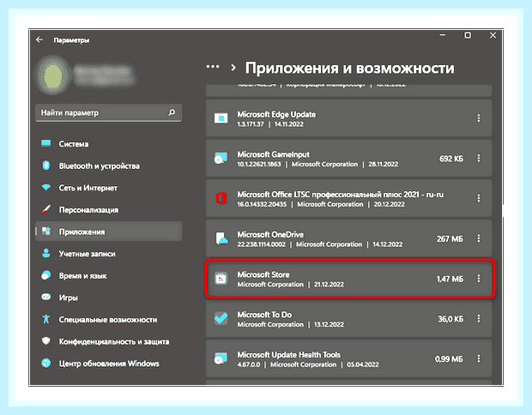Click the user profile avatar
The height and width of the screenshot is (415, 532).
[x=53, y=75]
